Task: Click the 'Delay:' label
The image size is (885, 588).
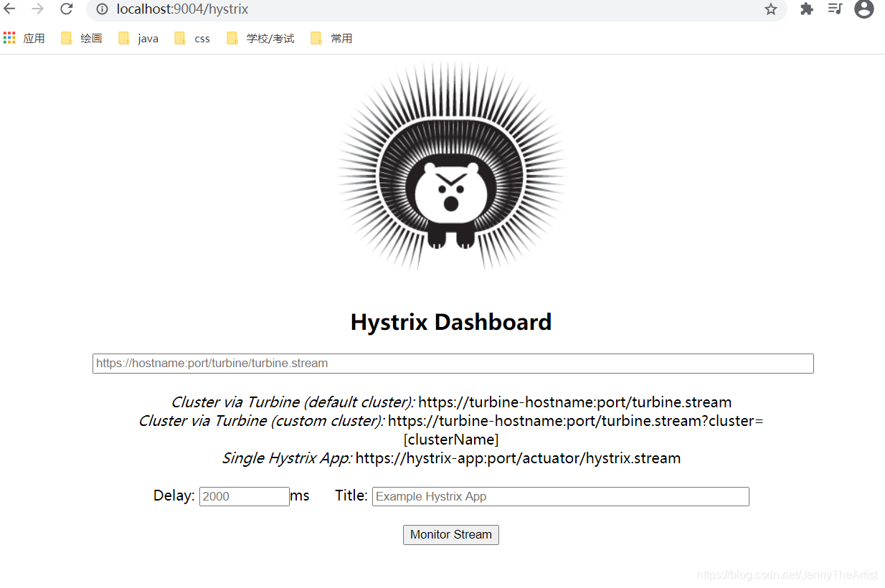Action: (174, 495)
